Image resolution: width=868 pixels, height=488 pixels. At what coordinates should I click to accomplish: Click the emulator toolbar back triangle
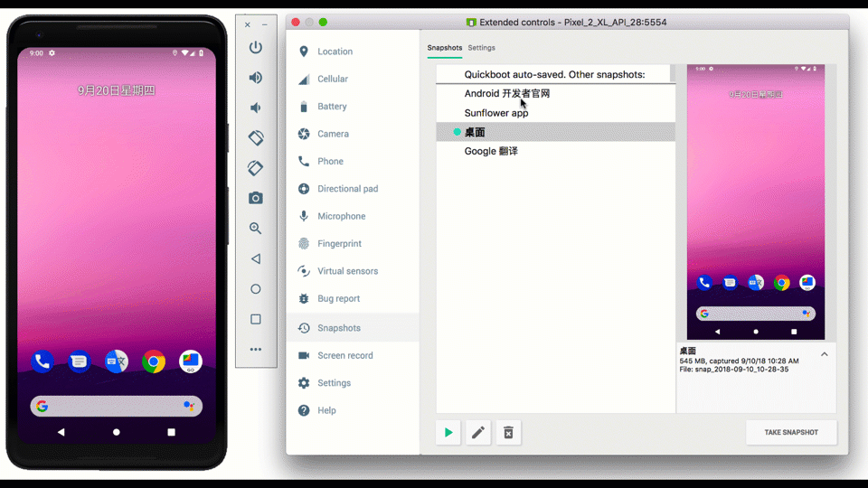point(255,258)
